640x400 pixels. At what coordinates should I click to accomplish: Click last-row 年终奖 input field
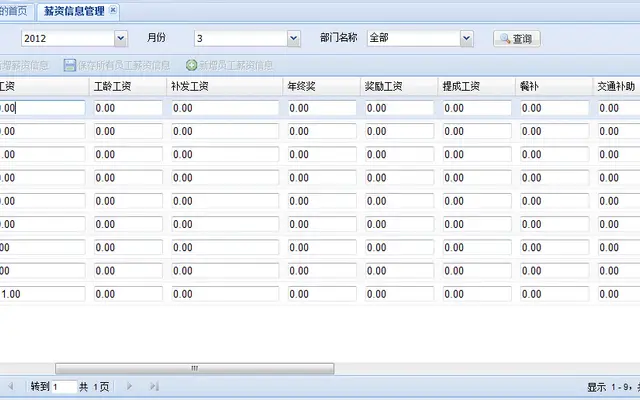322,294
